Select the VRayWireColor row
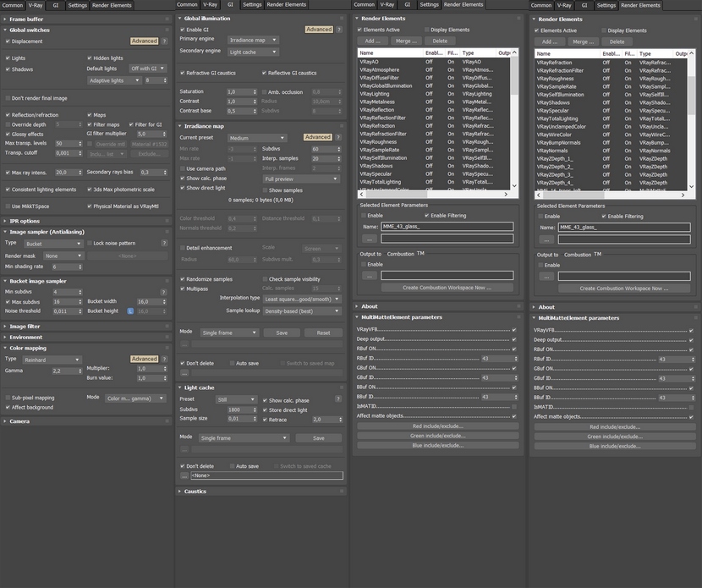The image size is (702, 588). click(610, 135)
